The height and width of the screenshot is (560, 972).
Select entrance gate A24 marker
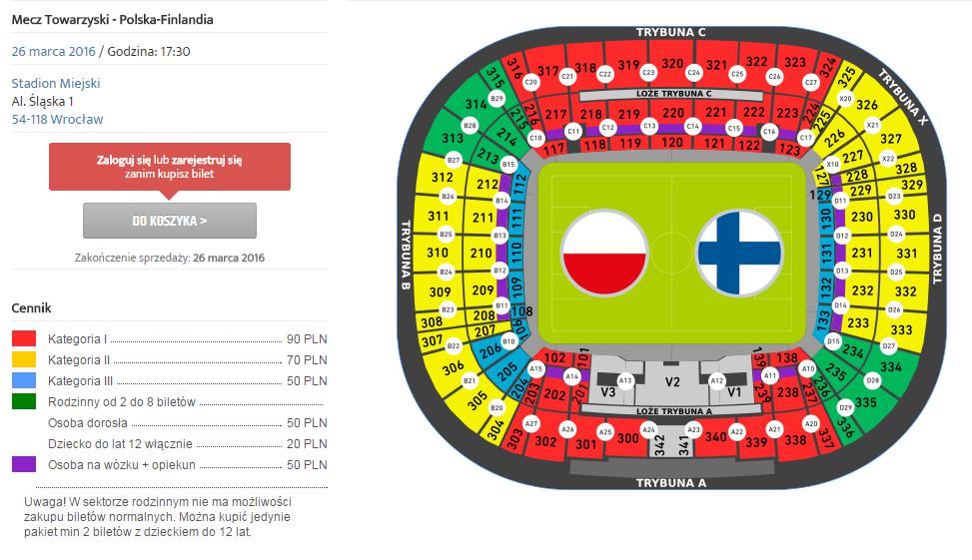[648, 428]
